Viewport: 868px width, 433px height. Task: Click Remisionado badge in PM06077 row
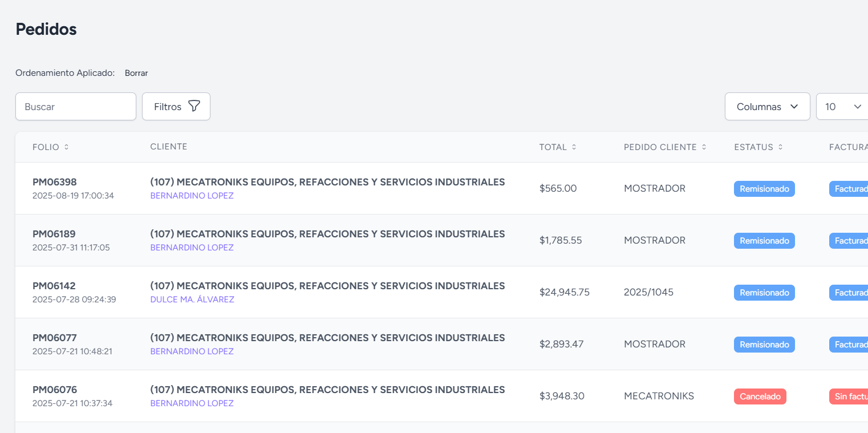tap(764, 345)
